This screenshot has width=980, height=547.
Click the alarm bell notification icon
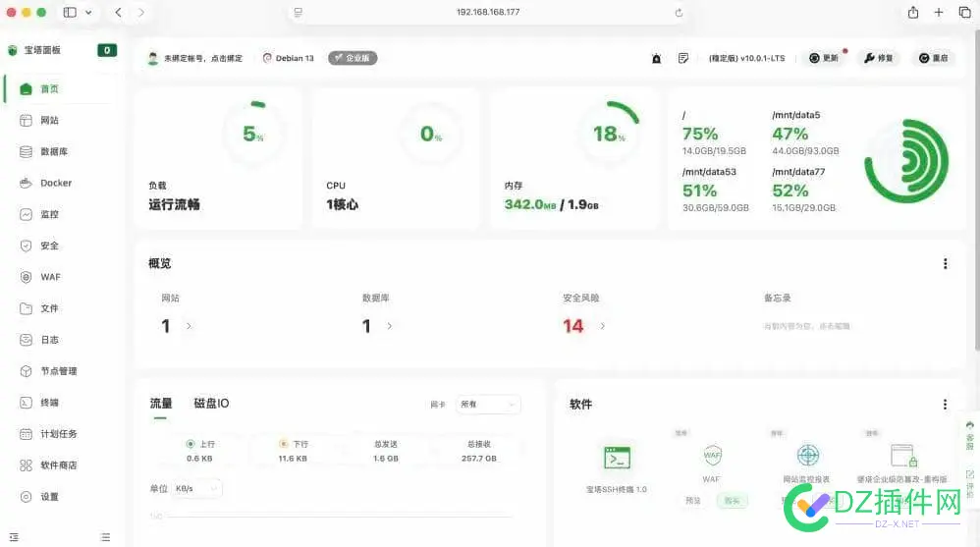(656, 58)
